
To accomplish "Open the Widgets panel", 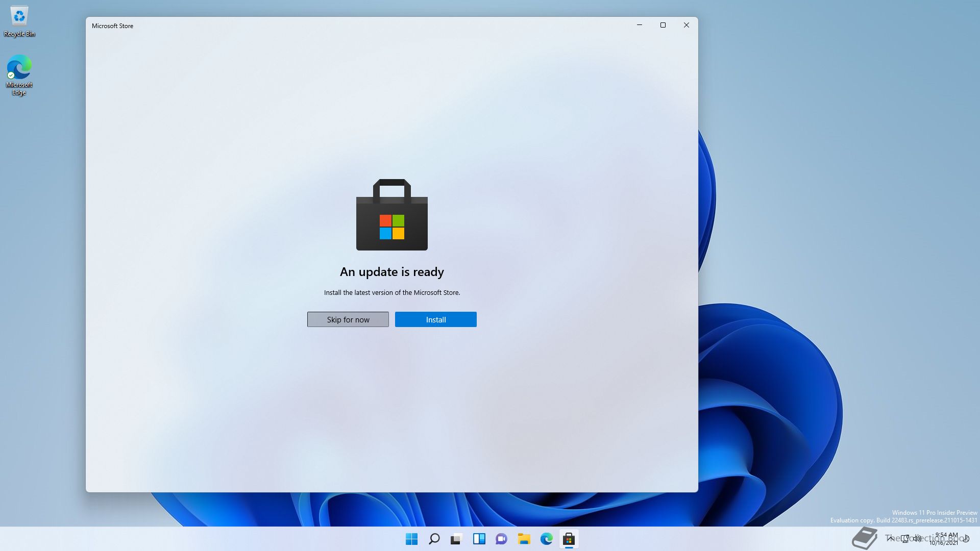I will [479, 539].
